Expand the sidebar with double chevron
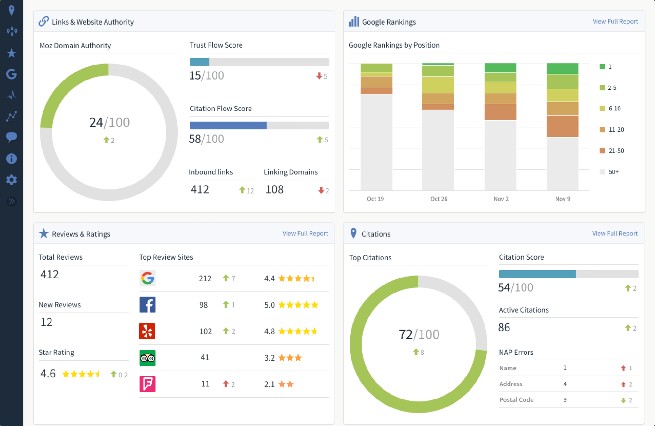 tap(12, 202)
